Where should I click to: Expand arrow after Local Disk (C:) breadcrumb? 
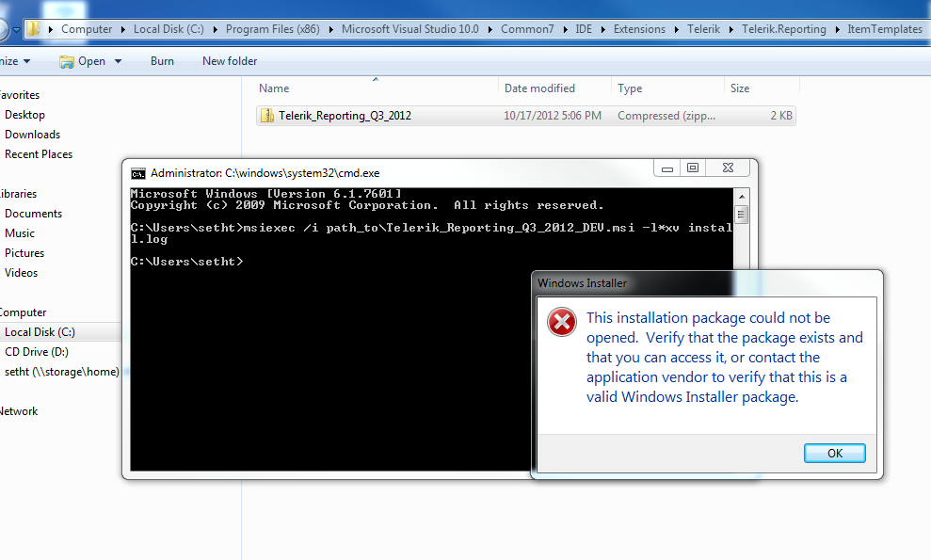pyautogui.click(x=215, y=29)
